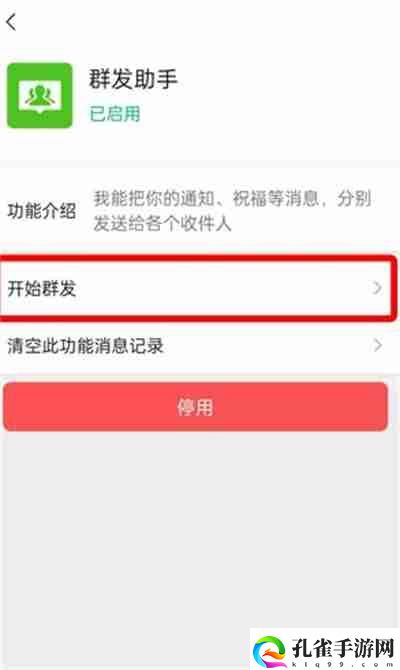Screen dimensions: 400x670
Task: Click the klq99.com URL under the watermark
Action: [342, 664]
